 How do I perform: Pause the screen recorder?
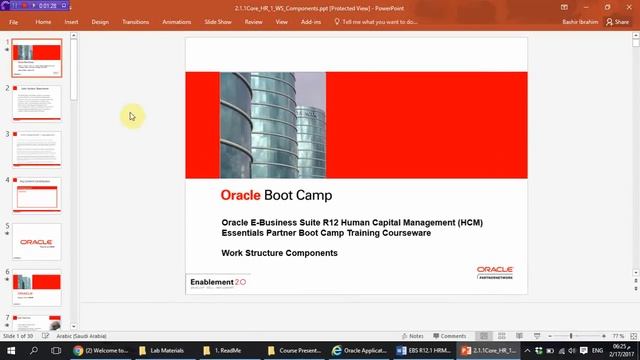tap(15, 6)
